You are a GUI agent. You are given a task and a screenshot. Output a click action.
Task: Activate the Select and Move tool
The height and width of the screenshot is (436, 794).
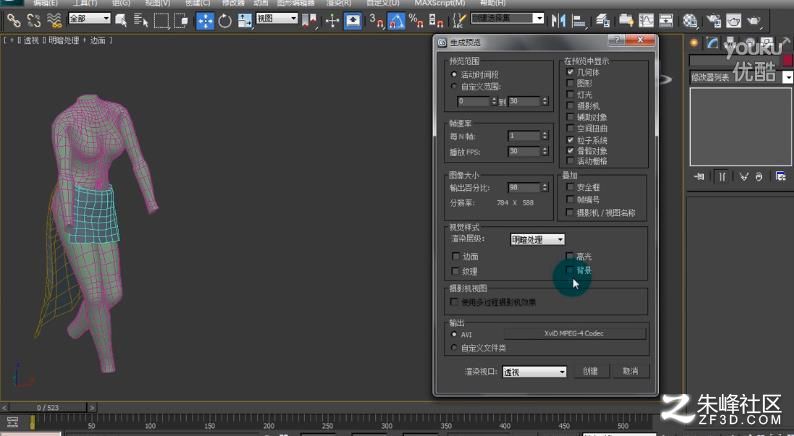pos(205,21)
